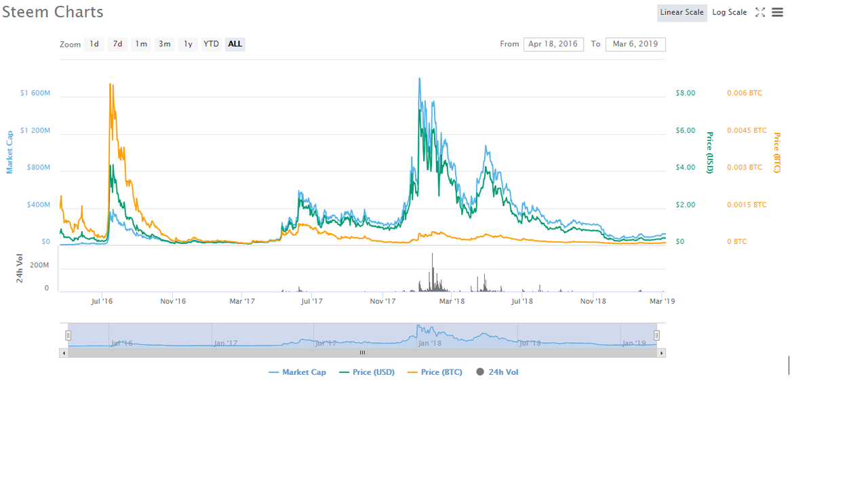Switch to Linear Scale
Image resolution: width=868 pixels, height=488 pixels.
coord(682,12)
